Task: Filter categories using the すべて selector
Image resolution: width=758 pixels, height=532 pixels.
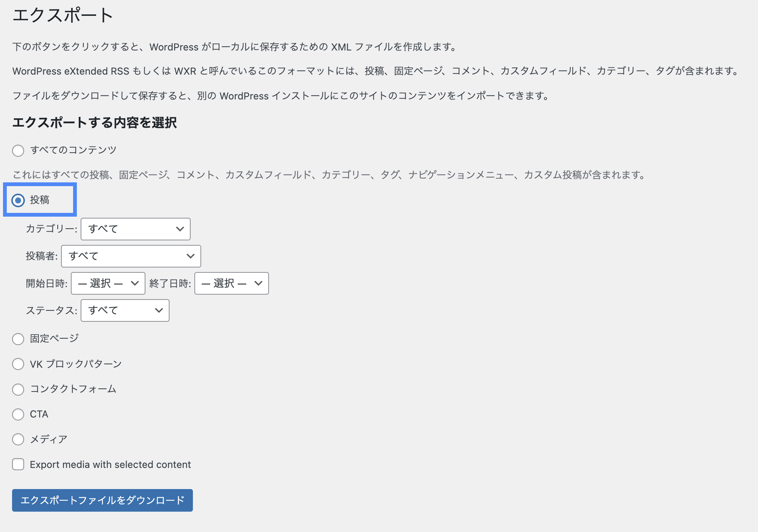Action: 135,229
